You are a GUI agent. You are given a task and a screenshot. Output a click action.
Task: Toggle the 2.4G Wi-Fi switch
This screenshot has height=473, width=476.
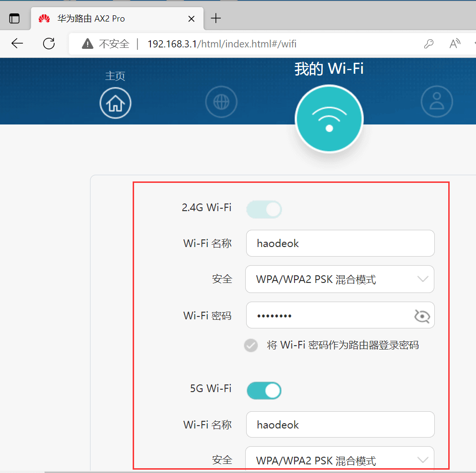(264, 209)
